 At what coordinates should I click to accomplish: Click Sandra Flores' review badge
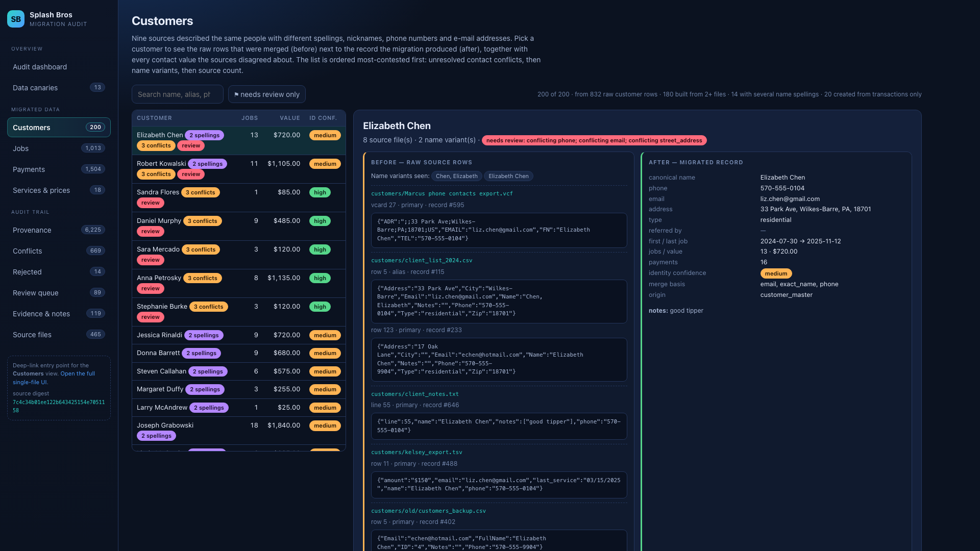pyautogui.click(x=151, y=203)
